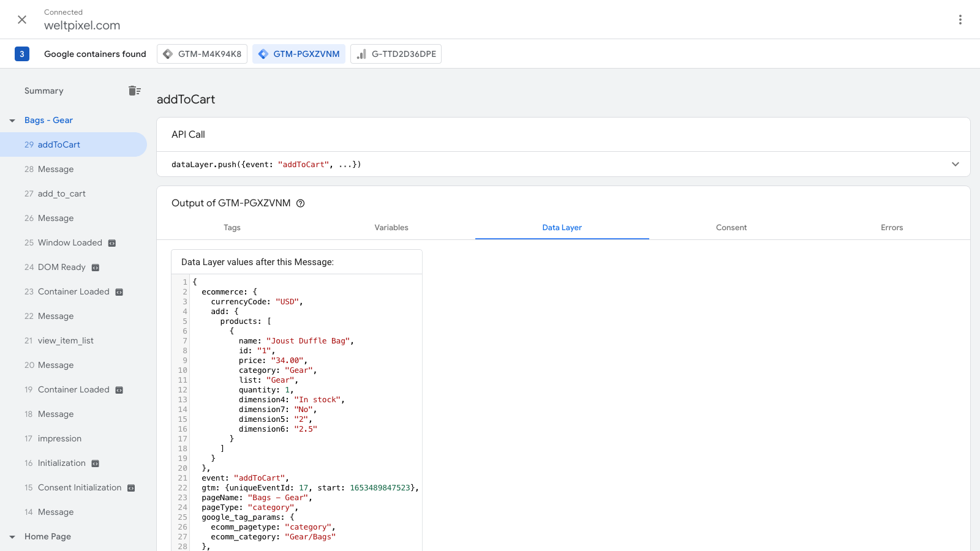Click the code icon beside DOM Ready

point(96,268)
